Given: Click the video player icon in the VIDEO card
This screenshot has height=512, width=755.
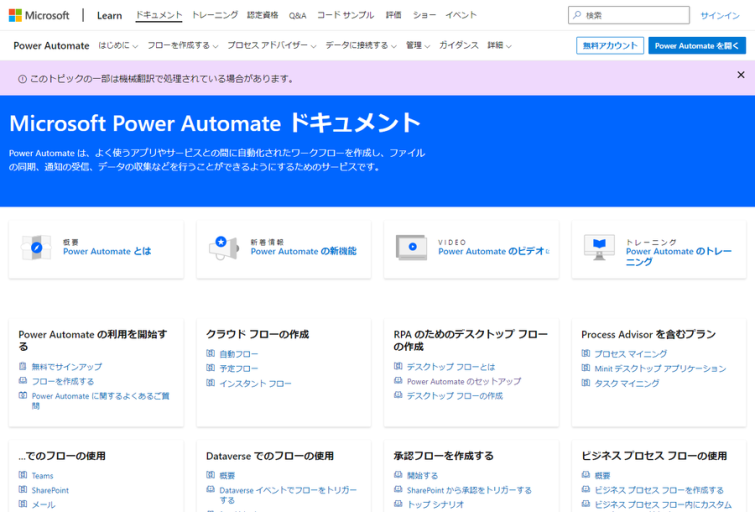Looking at the screenshot, I should click(x=411, y=248).
